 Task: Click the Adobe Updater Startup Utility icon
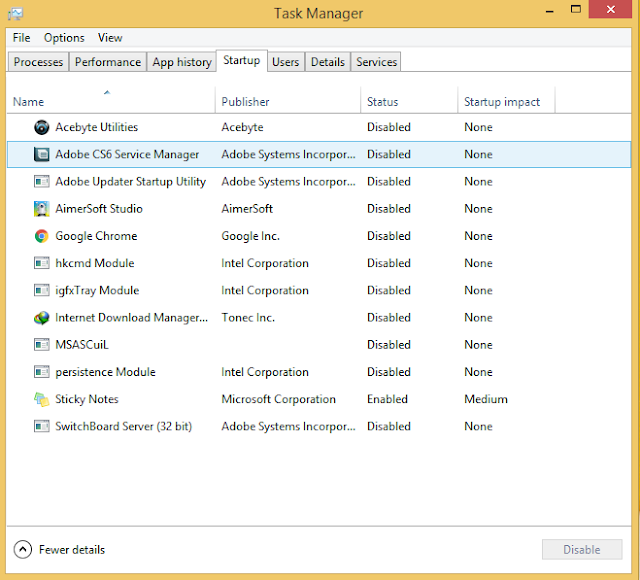pyautogui.click(x=41, y=181)
